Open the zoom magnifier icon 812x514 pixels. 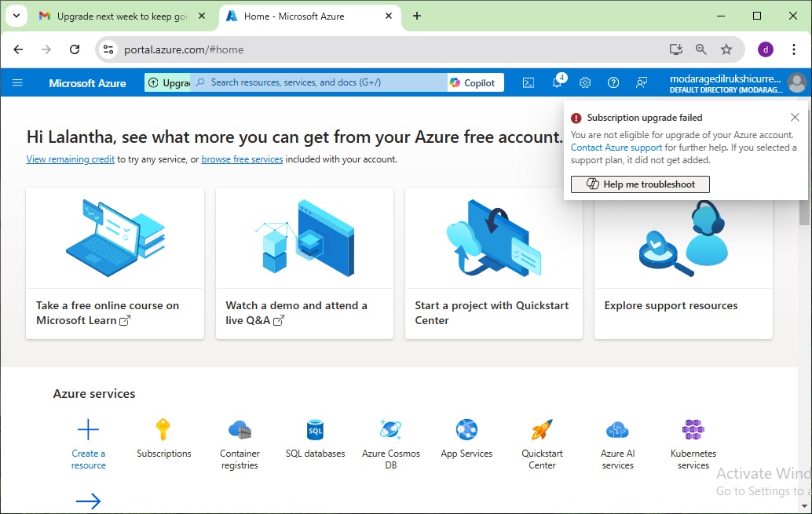[701, 49]
